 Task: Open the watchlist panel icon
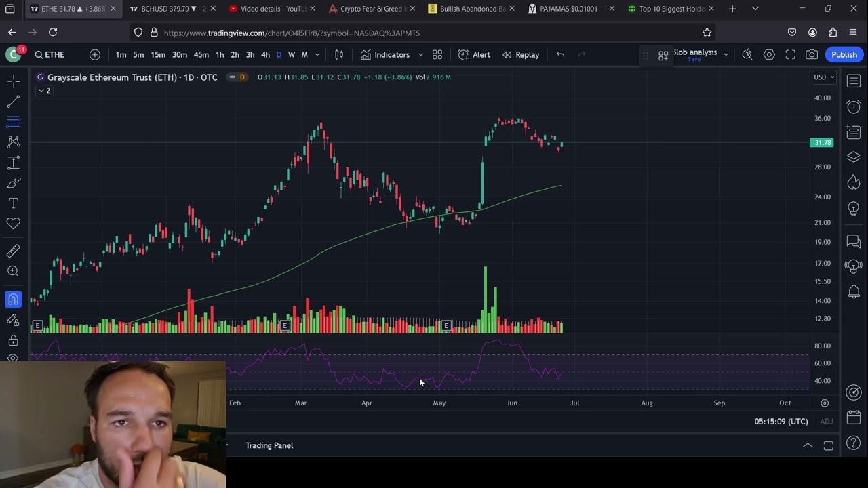pyautogui.click(x=854, y=81)
